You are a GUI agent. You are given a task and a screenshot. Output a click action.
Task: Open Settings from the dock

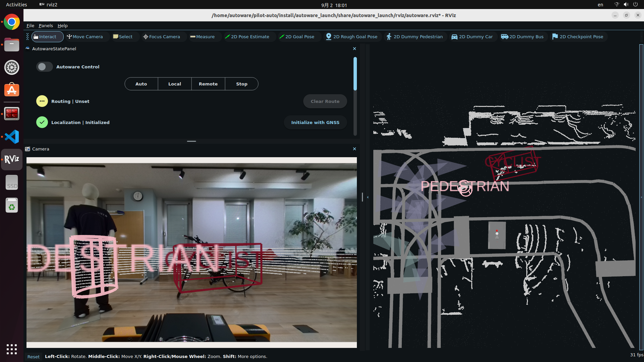pyautogui.click(x=12, y=67)
